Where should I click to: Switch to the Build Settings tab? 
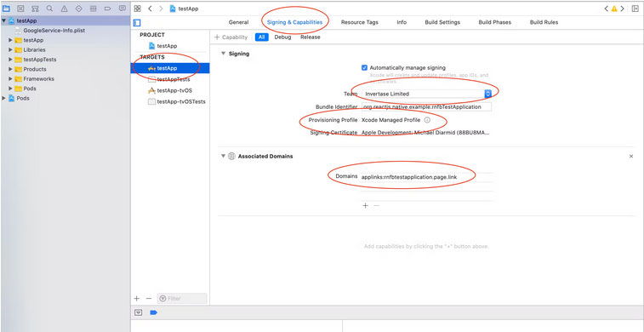[x=442, y=22]
